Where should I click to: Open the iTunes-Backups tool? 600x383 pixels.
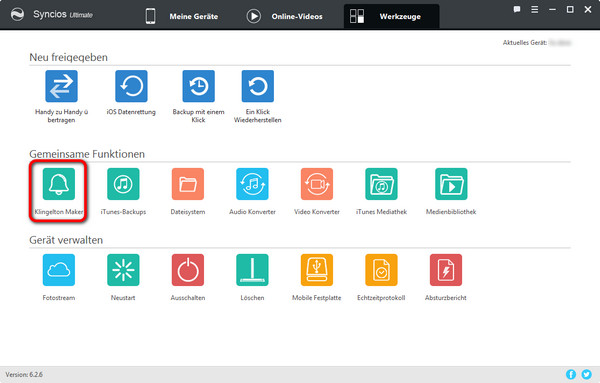pos(123,184)
